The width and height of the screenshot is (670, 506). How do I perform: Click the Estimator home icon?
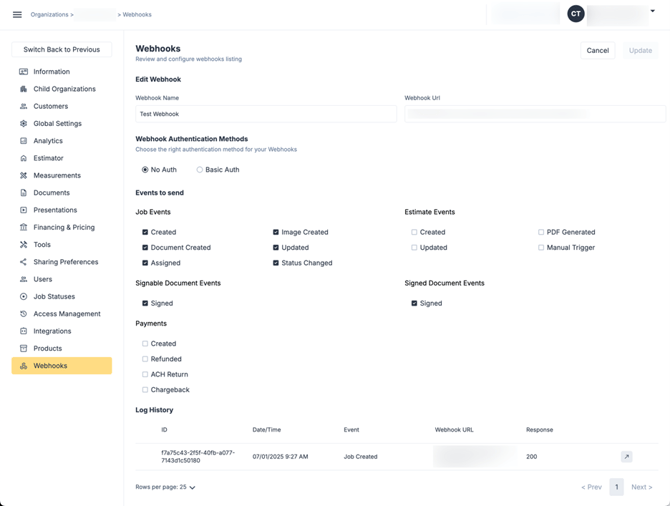pyautogui.click(x=24, y=158)
